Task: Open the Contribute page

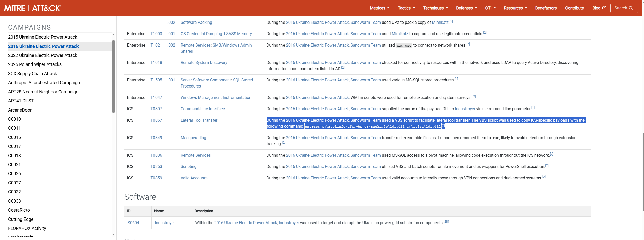Action: pos(574,8)
